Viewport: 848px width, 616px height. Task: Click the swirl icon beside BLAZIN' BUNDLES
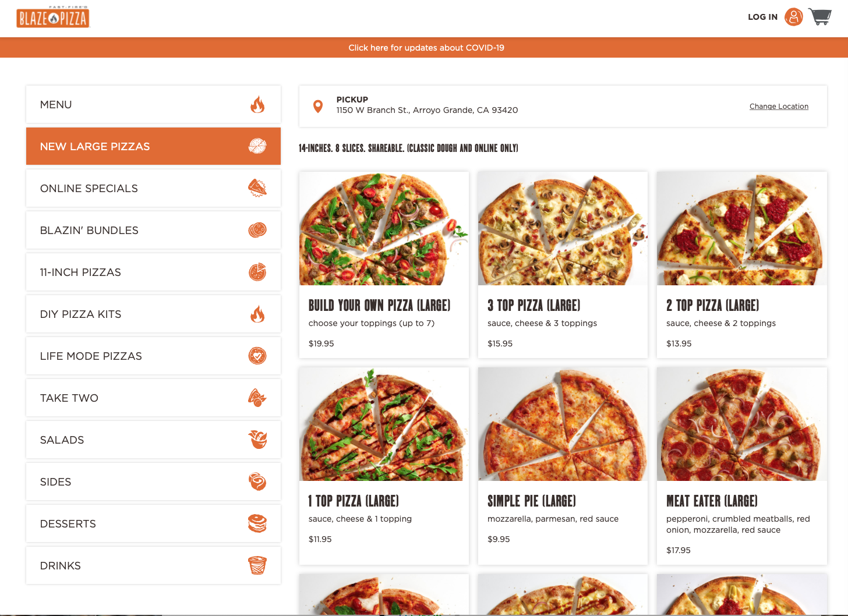(x=257, y=230)
